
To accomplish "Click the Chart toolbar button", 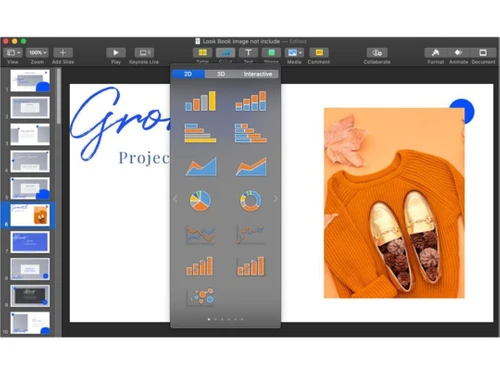I will click(225, 53).
